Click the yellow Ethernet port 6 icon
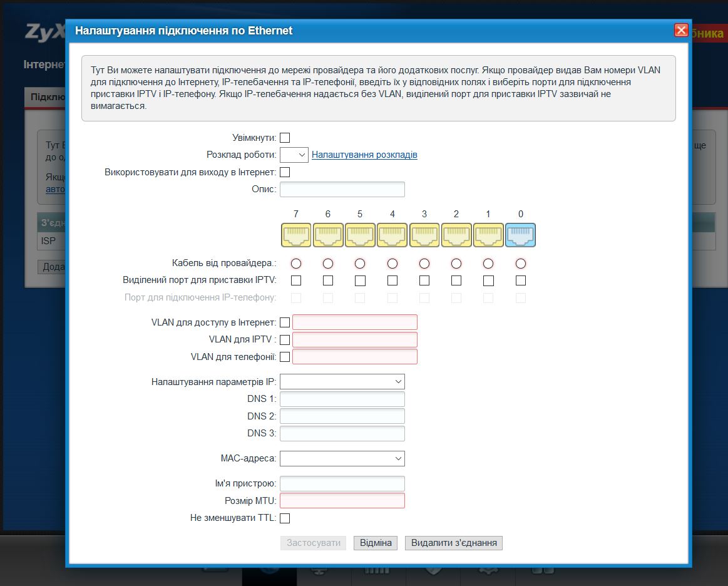The height and width of the screenshot is (586, 728). point(328,235)
